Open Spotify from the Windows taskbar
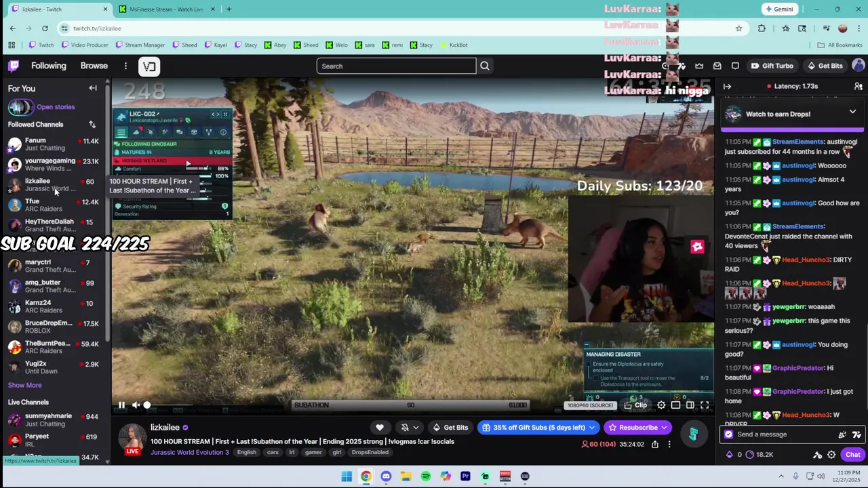The width and height of the screenshot is (868, 488). pos(426,476)
